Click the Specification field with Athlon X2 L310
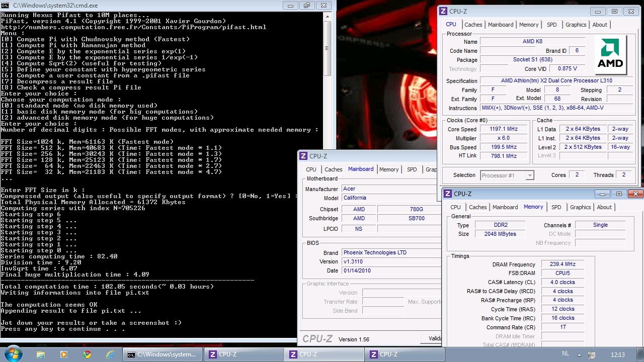644x362 pixels. 556,80
